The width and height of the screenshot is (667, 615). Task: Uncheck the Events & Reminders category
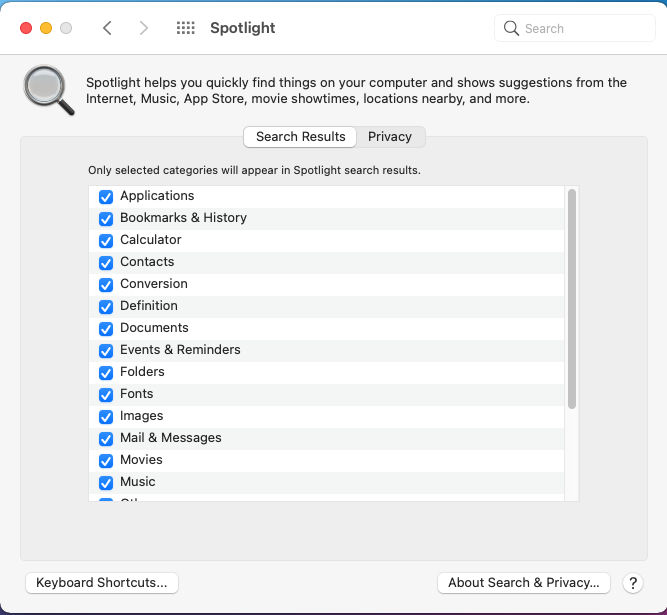tap(106, 351)
